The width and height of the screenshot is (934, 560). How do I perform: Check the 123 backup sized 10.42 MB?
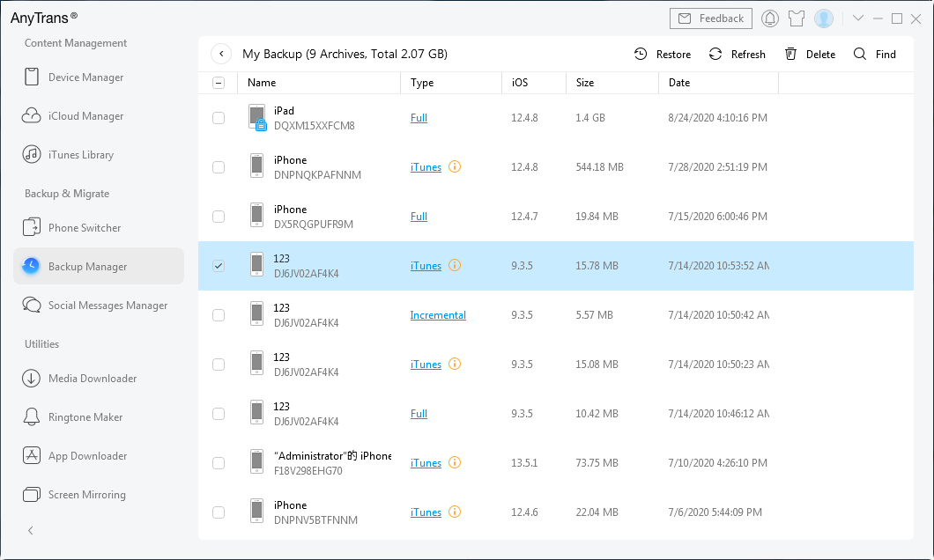[x=219, y=414]
